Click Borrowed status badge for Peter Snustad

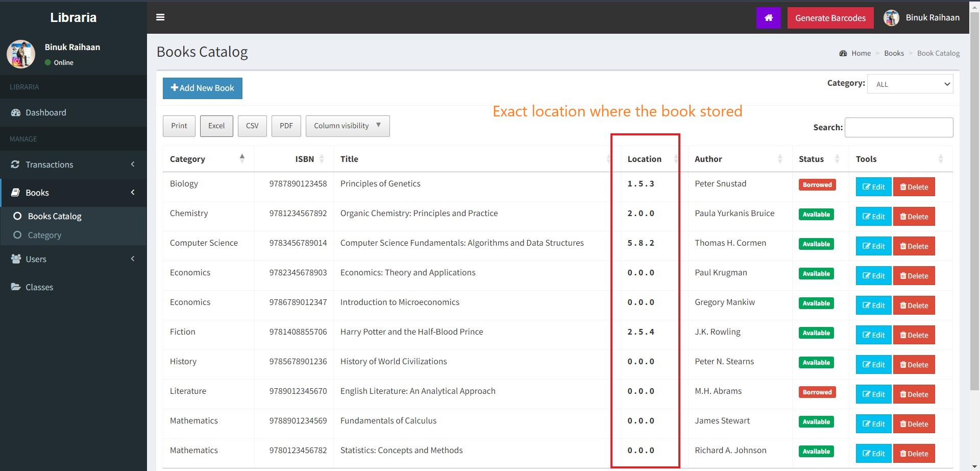[x=817, y=185]
